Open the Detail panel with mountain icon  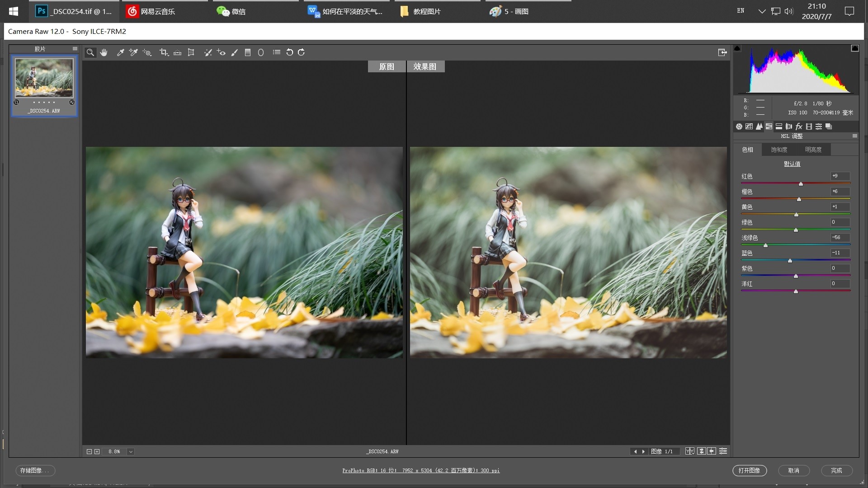(x=759, y=127)
